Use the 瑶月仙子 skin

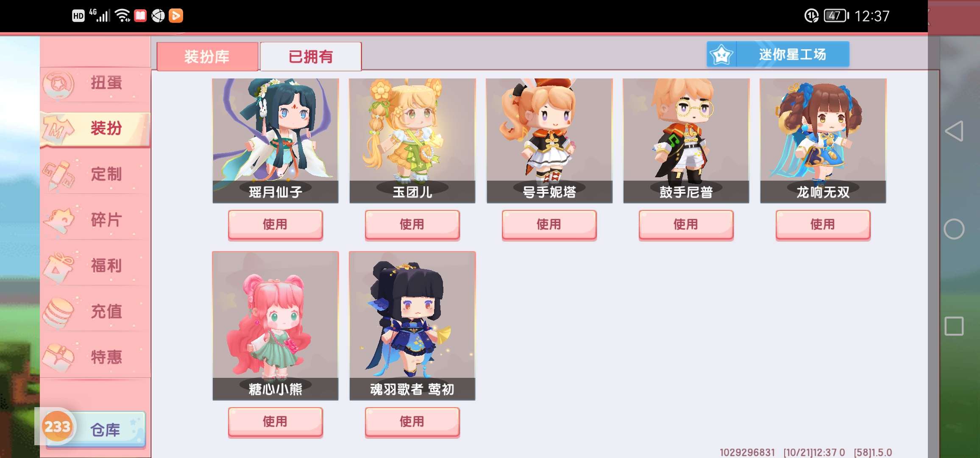point(276,224)
